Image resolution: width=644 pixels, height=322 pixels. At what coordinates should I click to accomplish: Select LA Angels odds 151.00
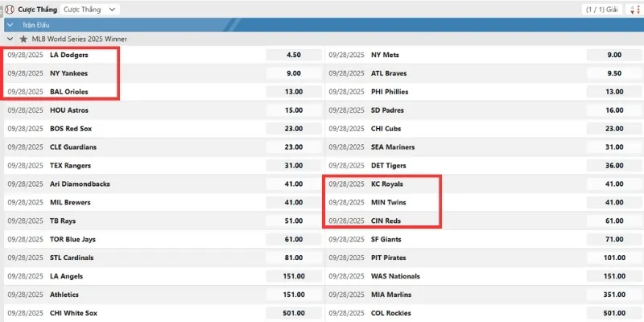[294, 276]
